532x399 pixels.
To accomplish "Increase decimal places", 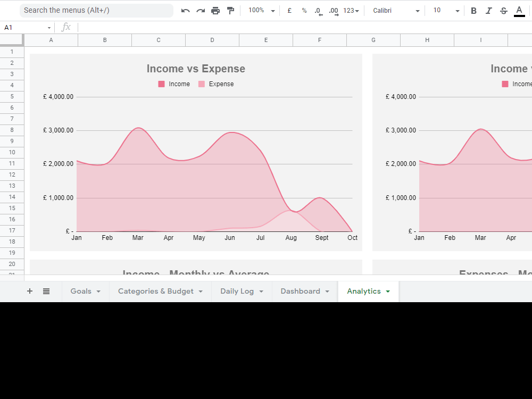I will pyautogui.click(x=333, y=10).
